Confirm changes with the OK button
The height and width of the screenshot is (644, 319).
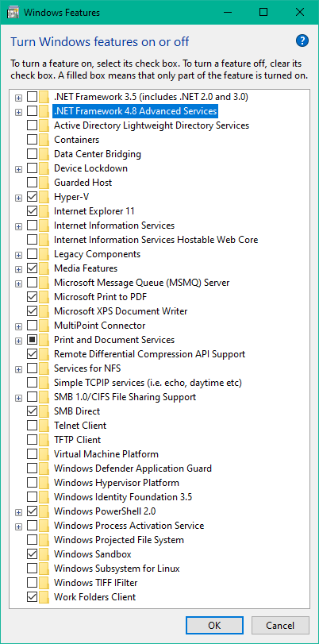pyautogui.click(x=214, y=625)
